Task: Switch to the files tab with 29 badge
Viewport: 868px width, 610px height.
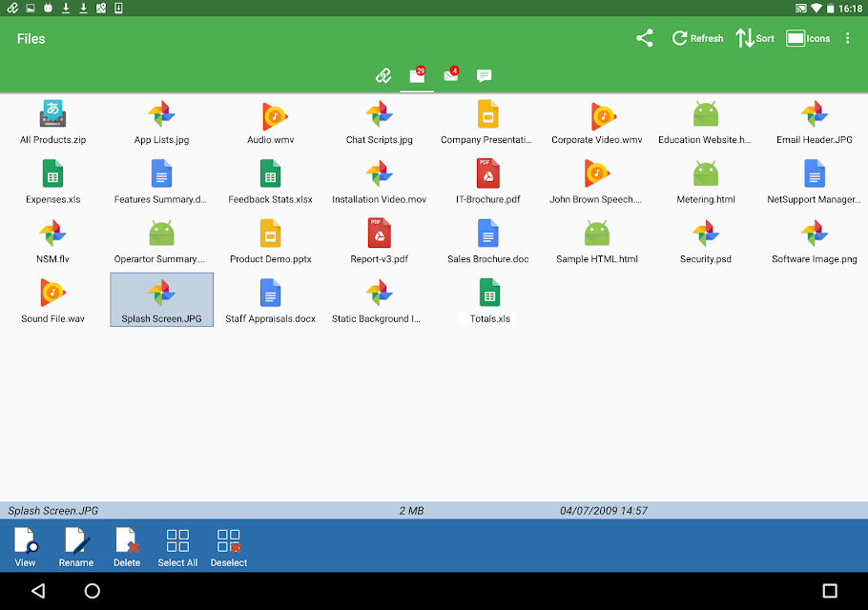Action: 417,75
